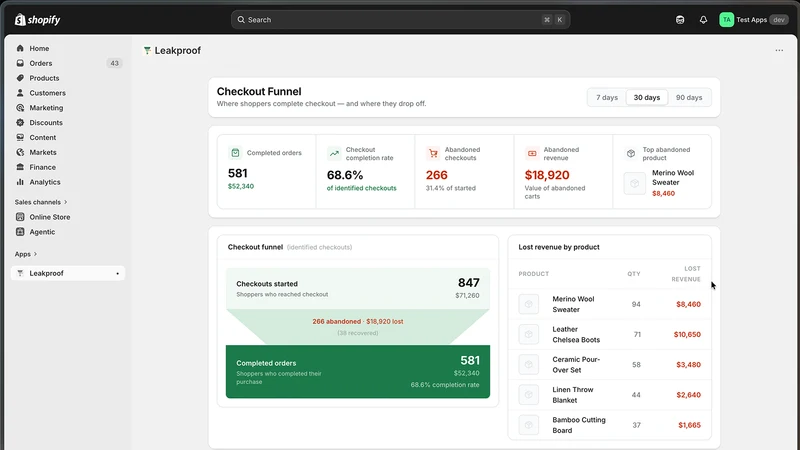Expand the Apps section

[x=26, y=254]
